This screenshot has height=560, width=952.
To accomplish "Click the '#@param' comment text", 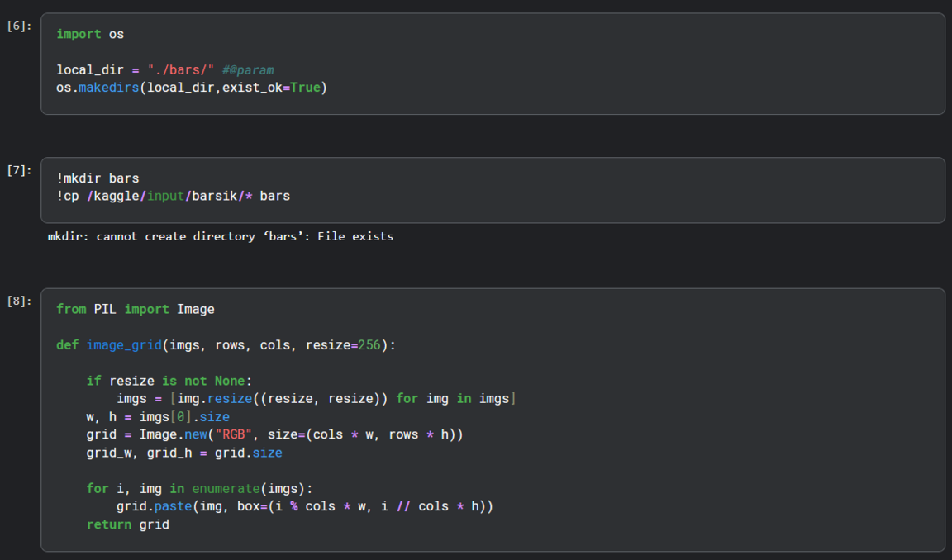I will point(248,69).
